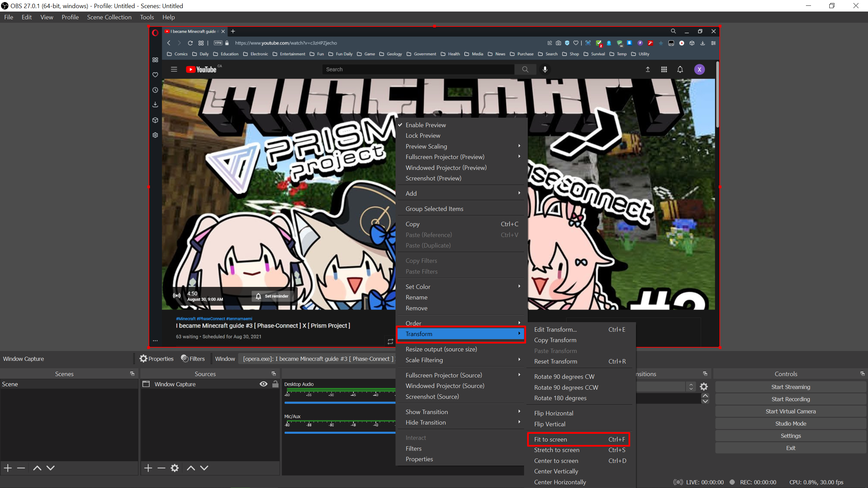Open YouTube hamburger guide menu
Viewport: 868px width, 488px height.
tap(174, 70)
